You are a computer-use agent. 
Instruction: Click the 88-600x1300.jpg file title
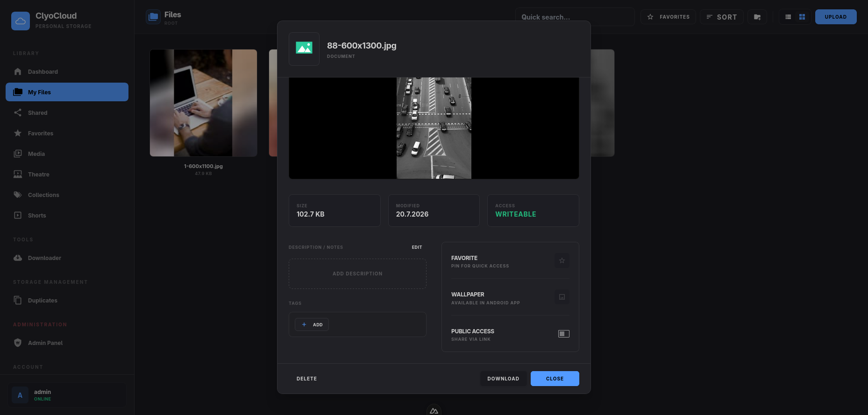pos(362,45)
